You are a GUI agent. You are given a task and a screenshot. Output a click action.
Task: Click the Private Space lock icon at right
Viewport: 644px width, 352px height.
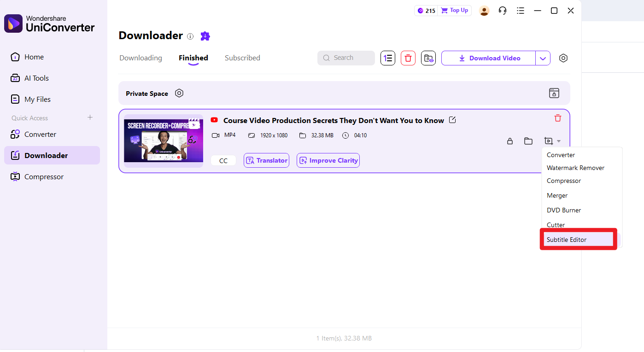tap(554, 93)
